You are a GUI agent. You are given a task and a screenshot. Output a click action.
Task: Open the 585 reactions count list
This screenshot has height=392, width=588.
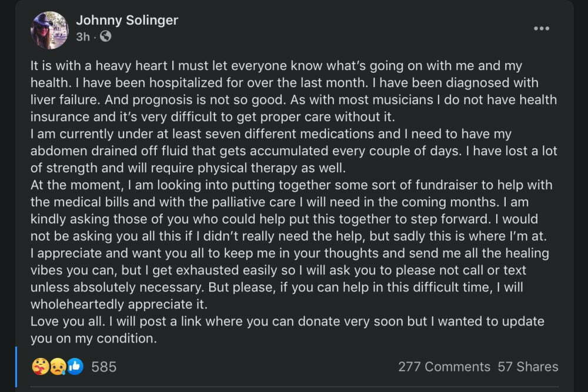[x=104, y=367]
